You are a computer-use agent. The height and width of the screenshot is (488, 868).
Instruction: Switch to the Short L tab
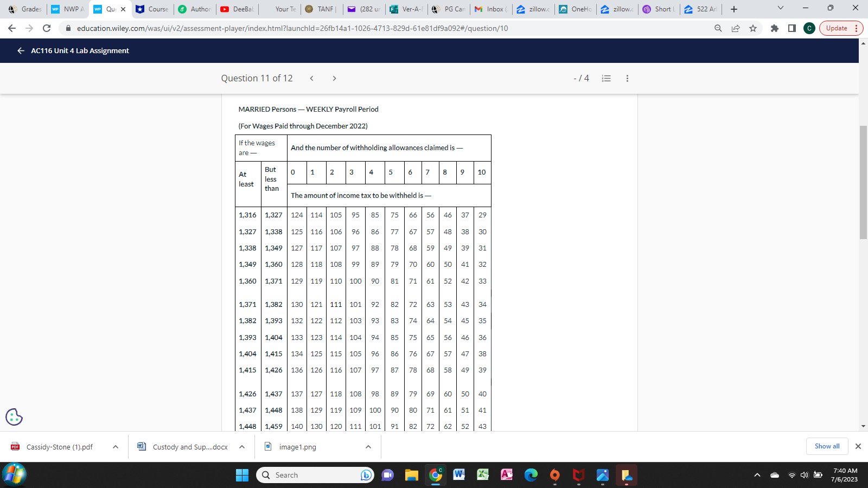[659, 9]
